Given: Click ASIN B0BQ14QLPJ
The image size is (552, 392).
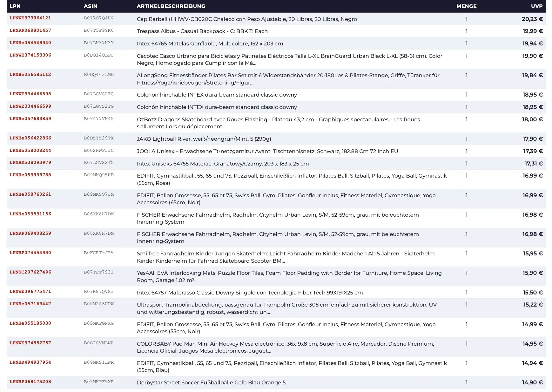Looking at the screenshot, I should [99, 55].
